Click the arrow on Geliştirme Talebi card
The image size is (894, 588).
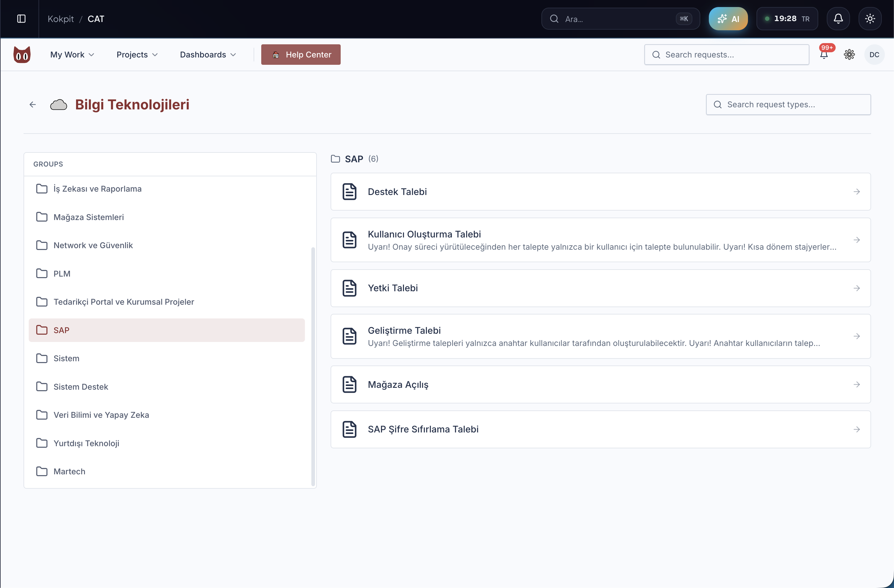[856, 336]
